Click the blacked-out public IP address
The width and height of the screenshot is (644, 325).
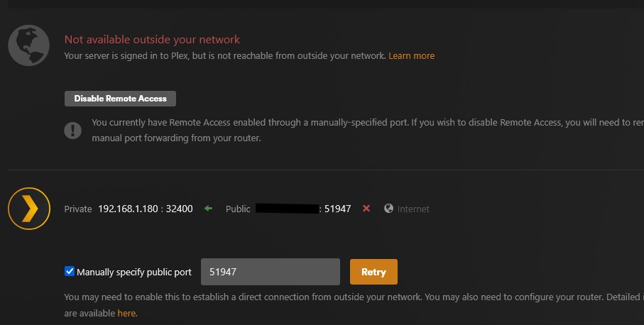[287, 209]
